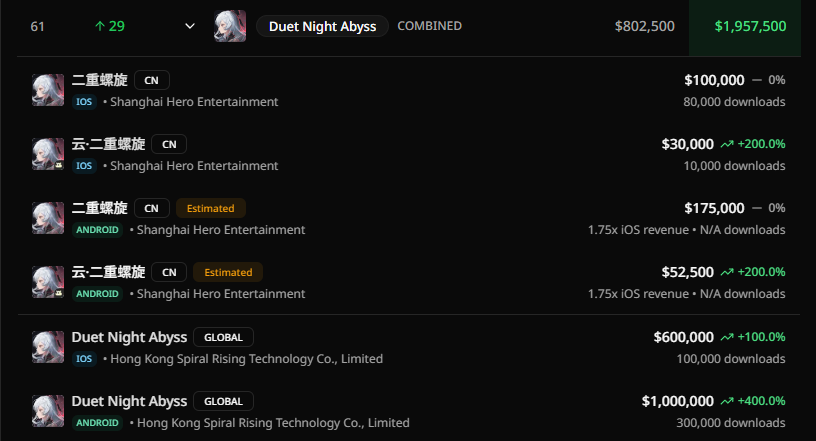Click the 云·二重螺旋 iOS game icon
The image size is (816, 441).
(x=48, y=154)
